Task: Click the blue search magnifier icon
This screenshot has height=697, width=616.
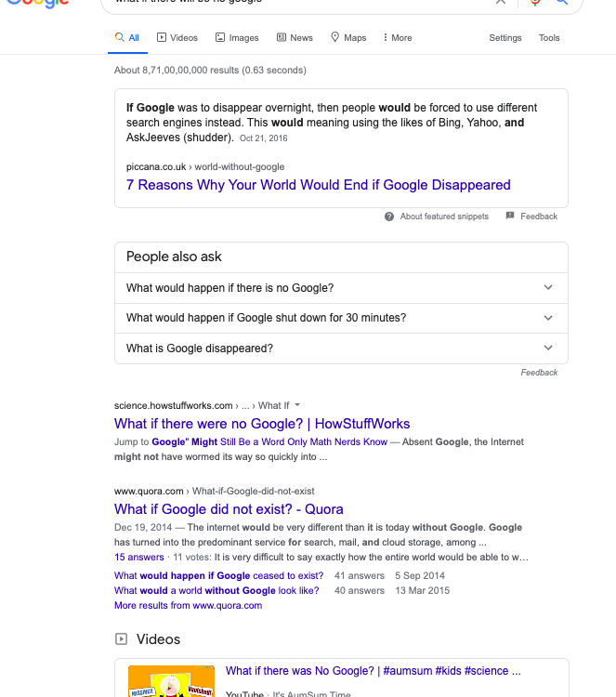Action: point(562,2)
